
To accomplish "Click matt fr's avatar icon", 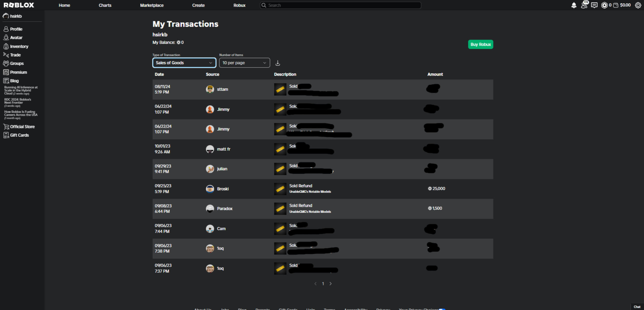I will (x=210, y=149).
